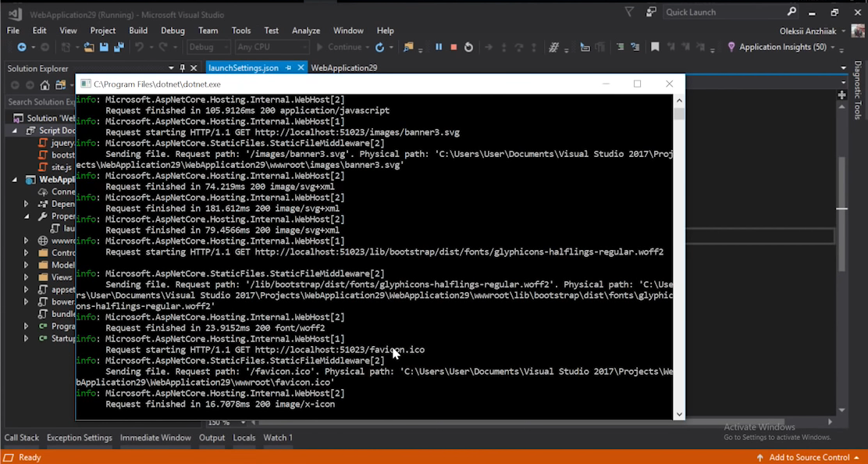
Task: Click the Continue debugging button
Action: pyautogui.click(x=339, y=47)
